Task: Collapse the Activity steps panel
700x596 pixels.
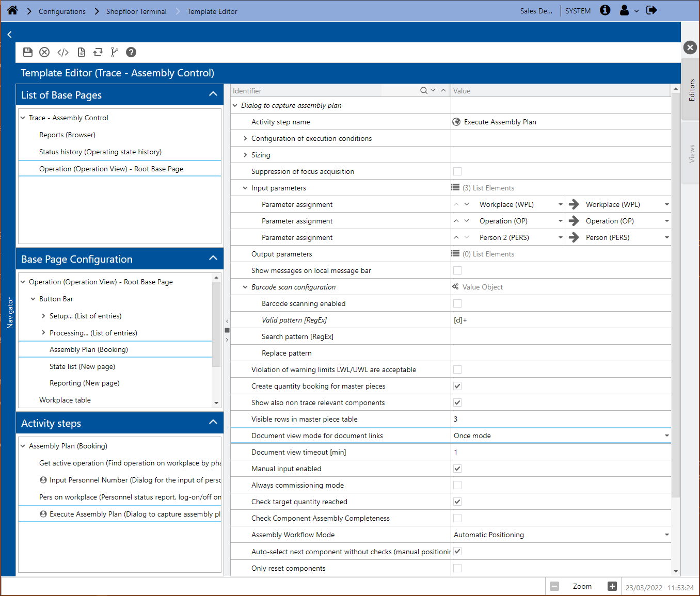Action: (x=213, y=423)
